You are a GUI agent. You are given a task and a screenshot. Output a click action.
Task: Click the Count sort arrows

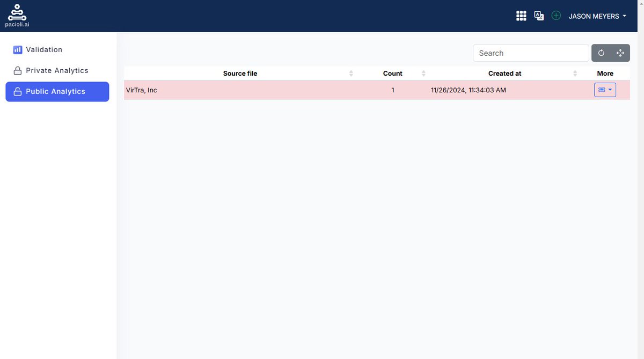click(x=423, y=74)
